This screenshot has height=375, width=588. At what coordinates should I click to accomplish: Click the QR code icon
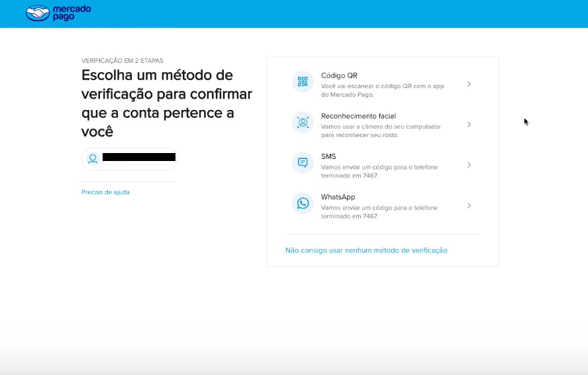[303, 81]
